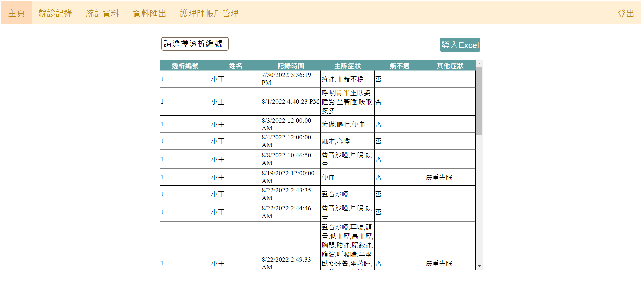Image resolution: width=644 pixels, height=297 pixels.
Task: Click the 疼痛,血糖不穩 symptom cell
Action: pyautogui.click(x=347, y=79)
